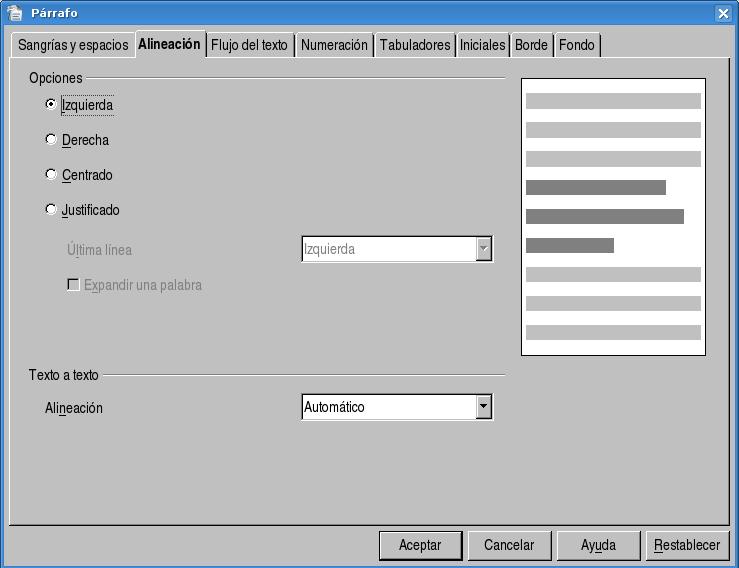
Task: Go to the Numeración tab
Action: [x=334, y=45]
